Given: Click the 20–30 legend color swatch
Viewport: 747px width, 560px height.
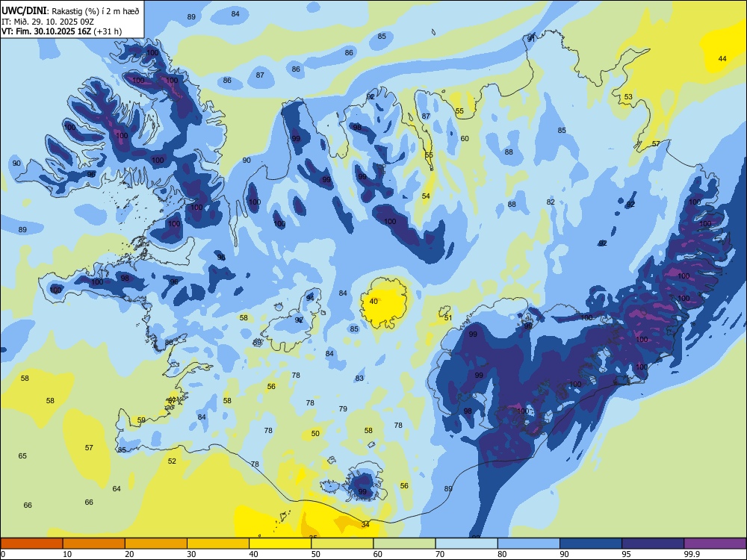Looking at the screenshot, I should pos(156,544).
